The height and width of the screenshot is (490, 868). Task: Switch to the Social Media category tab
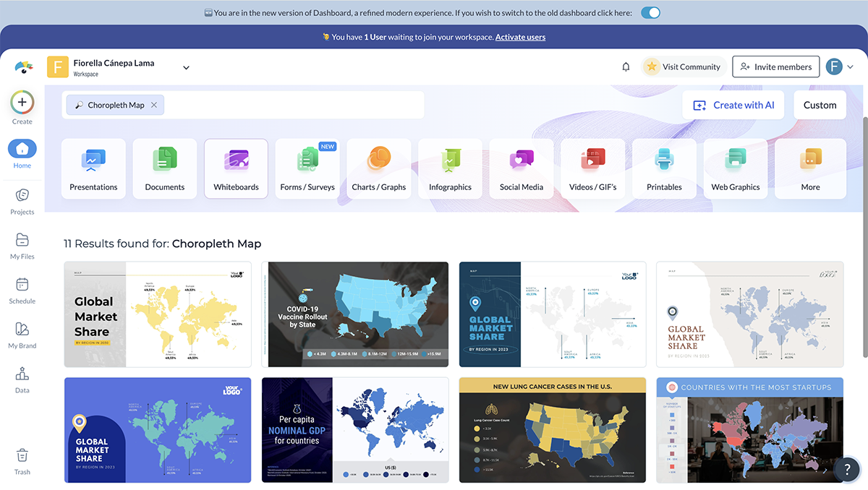click(521, 168)
